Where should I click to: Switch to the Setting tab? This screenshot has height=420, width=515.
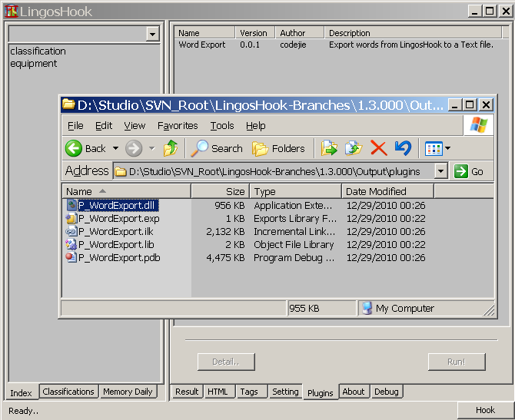(x=285, y=392)
